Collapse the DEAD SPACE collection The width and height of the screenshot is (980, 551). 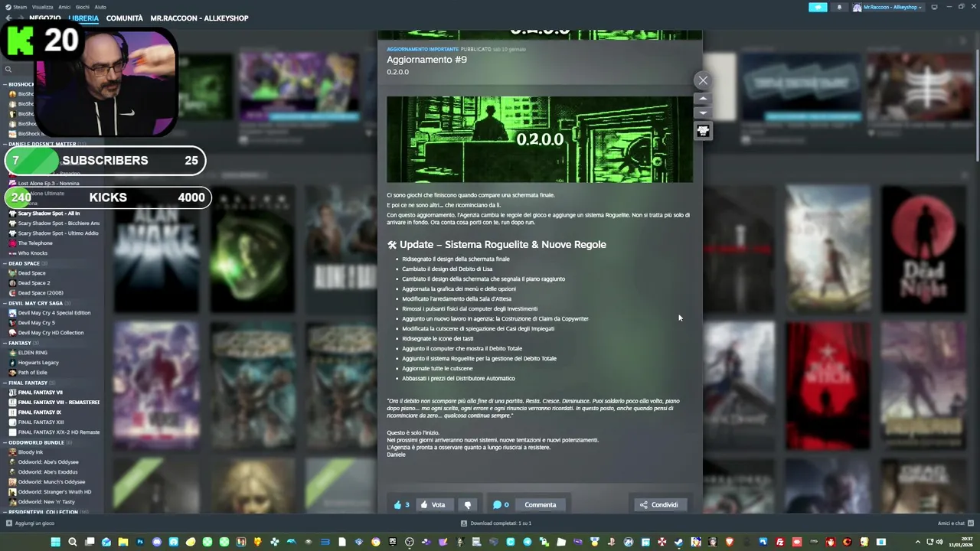point(24,263)
